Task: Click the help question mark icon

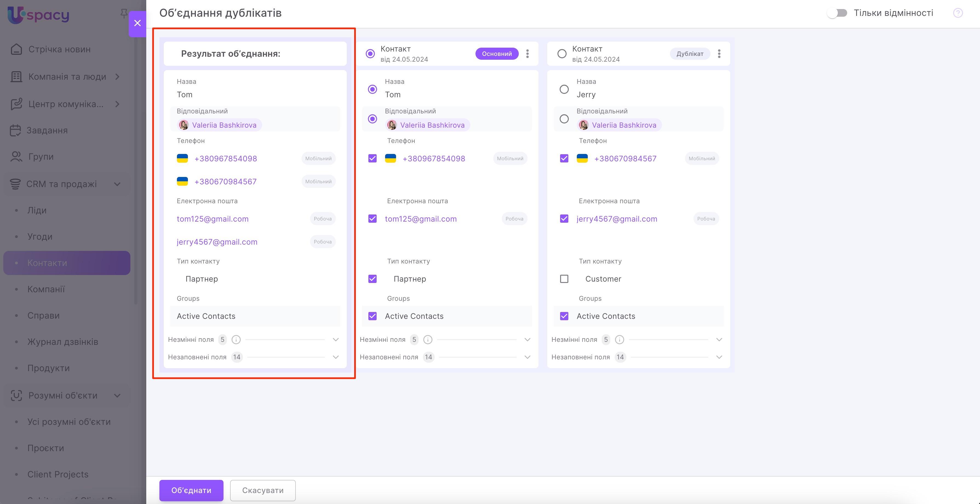Action: (x=958, y=13)
